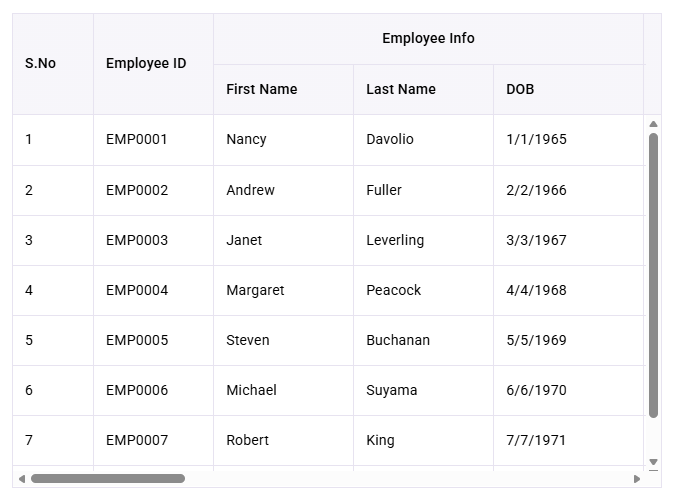Sort by the S.No column header
This screenshot has height=502, width=674.
53,64
